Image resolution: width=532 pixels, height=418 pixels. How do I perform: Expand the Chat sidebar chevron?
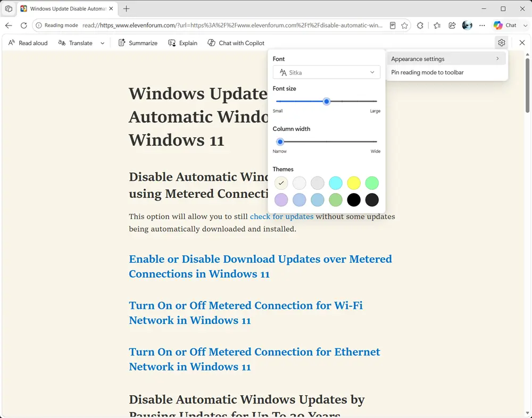pyautogui.click(x=525, y=26)
